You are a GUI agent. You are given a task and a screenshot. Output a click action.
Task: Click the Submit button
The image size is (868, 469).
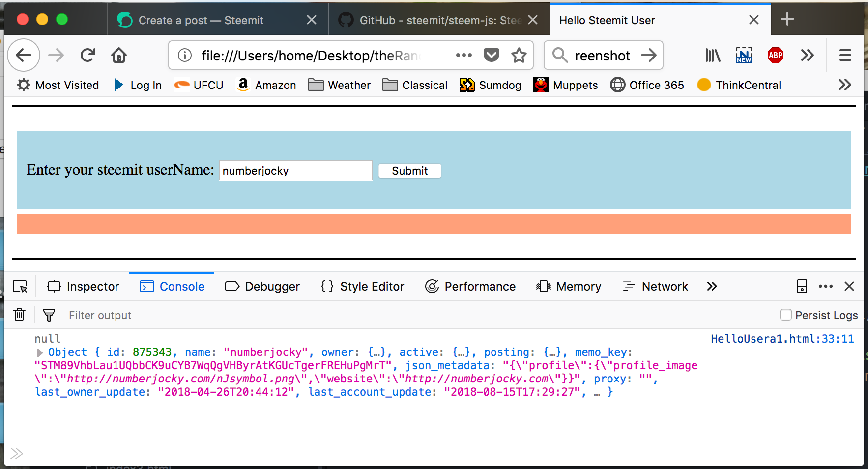410,171
